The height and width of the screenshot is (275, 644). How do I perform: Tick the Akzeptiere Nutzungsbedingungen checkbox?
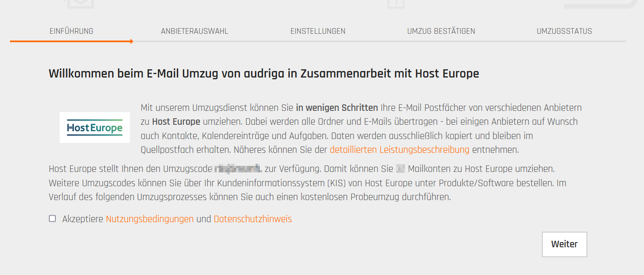(52, 219)
